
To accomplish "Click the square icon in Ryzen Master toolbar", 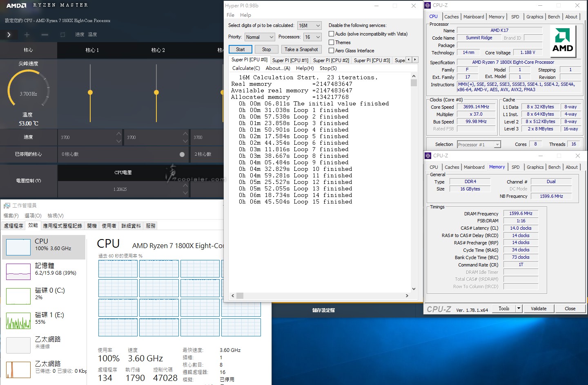I will point(62,35).
